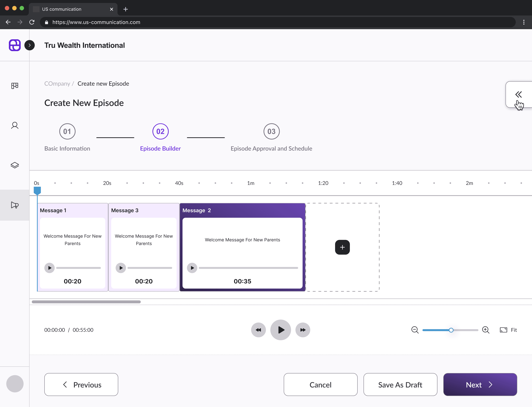Click the 00:55:00 total duration text

click(x=83, y=330)
